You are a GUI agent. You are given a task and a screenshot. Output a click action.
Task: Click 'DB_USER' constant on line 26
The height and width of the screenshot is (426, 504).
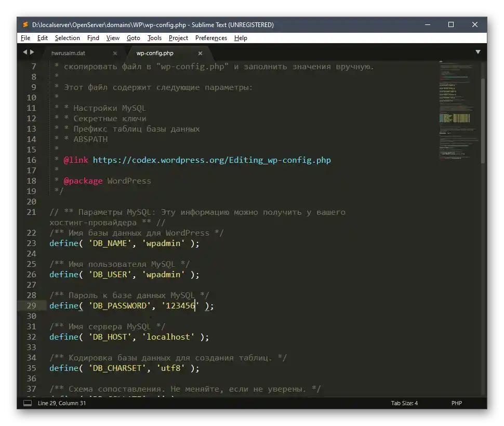[110, 275]
